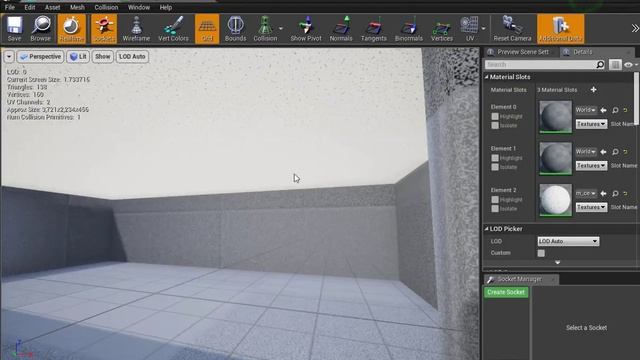Open Textures dropdown for Element 0
640x360 pixels.
coord(591,124)
